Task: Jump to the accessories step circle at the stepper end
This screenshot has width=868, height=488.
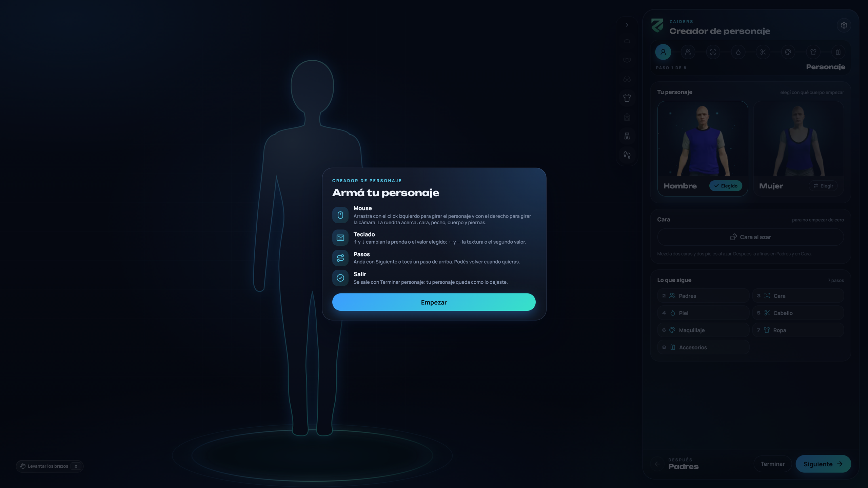Action: pos(838,52)
